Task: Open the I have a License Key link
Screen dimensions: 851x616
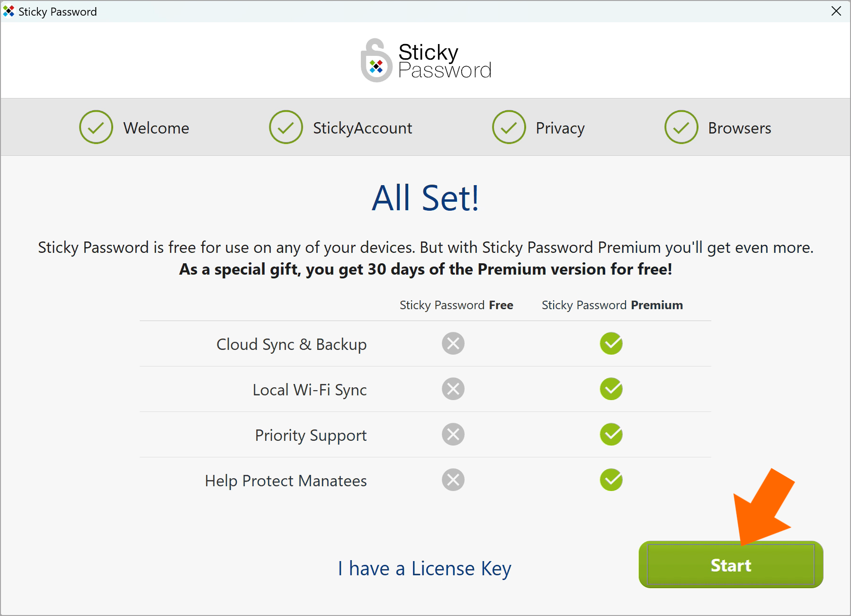Action: click(425, 568)
